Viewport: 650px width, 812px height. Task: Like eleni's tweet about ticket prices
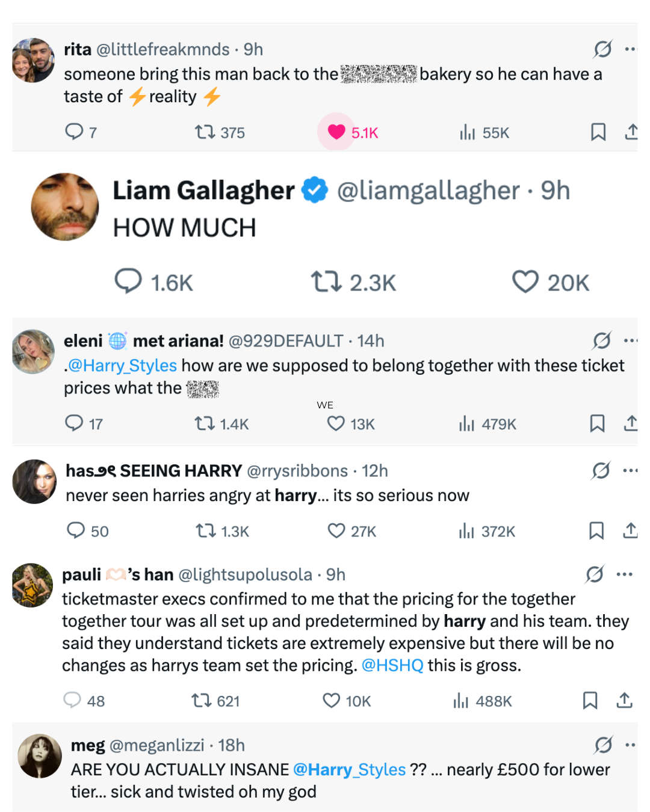tap(336, 423)
